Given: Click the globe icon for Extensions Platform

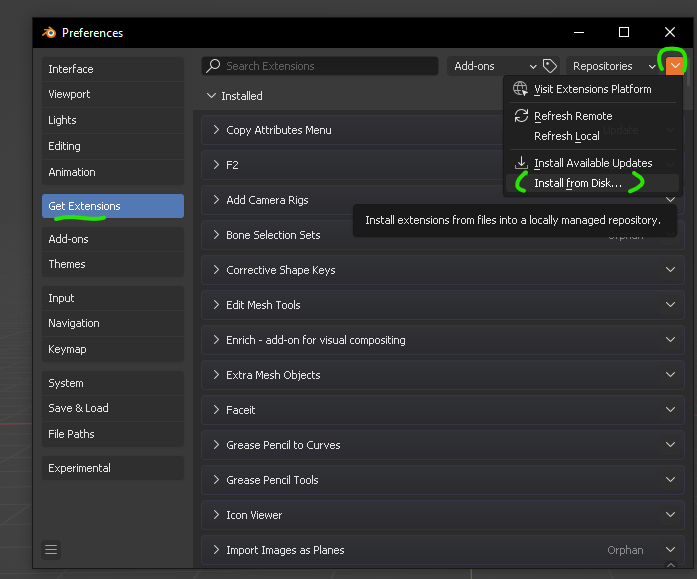Looking at the screenshot, I should click(x=521, y=89).
